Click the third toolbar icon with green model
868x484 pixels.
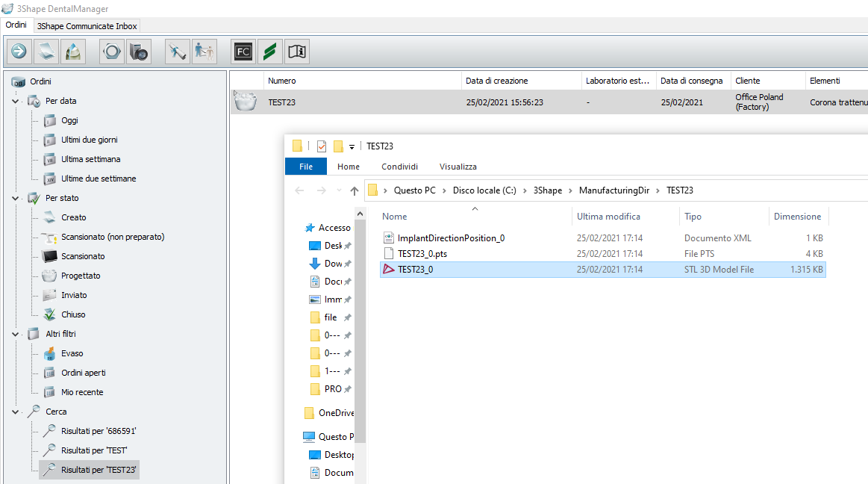[73, 52]
